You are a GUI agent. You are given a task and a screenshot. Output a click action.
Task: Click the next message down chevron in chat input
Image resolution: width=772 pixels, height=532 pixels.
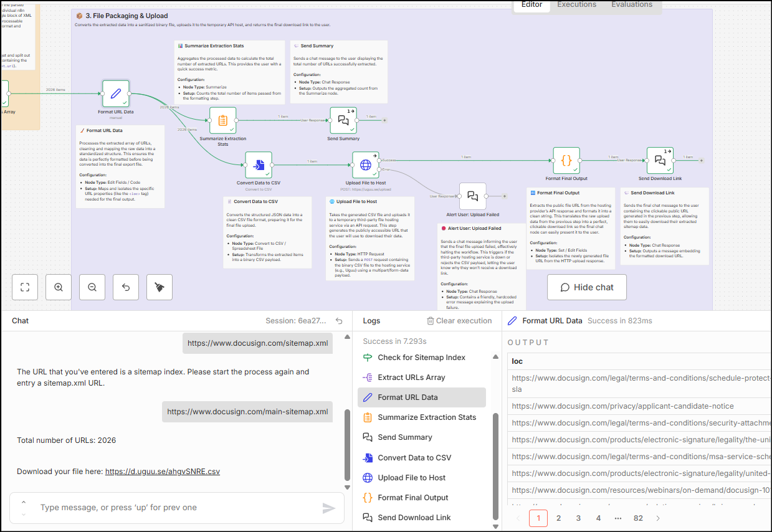pos(24,514)
